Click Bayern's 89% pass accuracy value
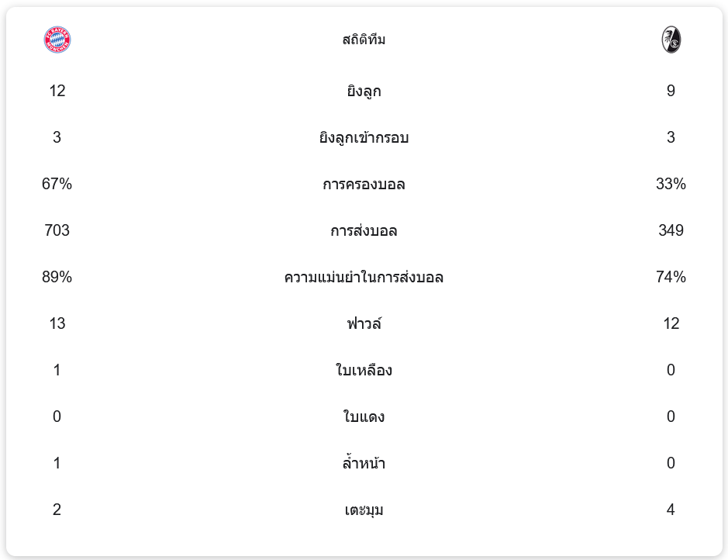The image size is (728, 560). click(x=57, y=278)
